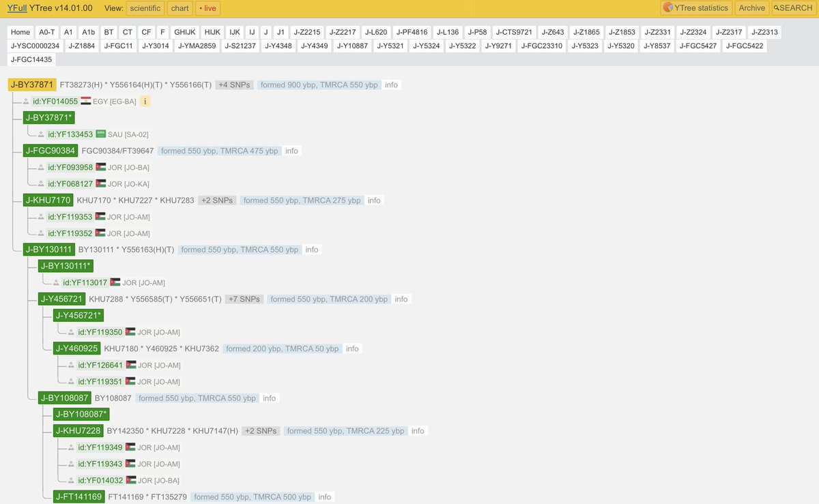
Task: Expand the +2 SNPs on J-KHU7228
Action: pos(260,430)
